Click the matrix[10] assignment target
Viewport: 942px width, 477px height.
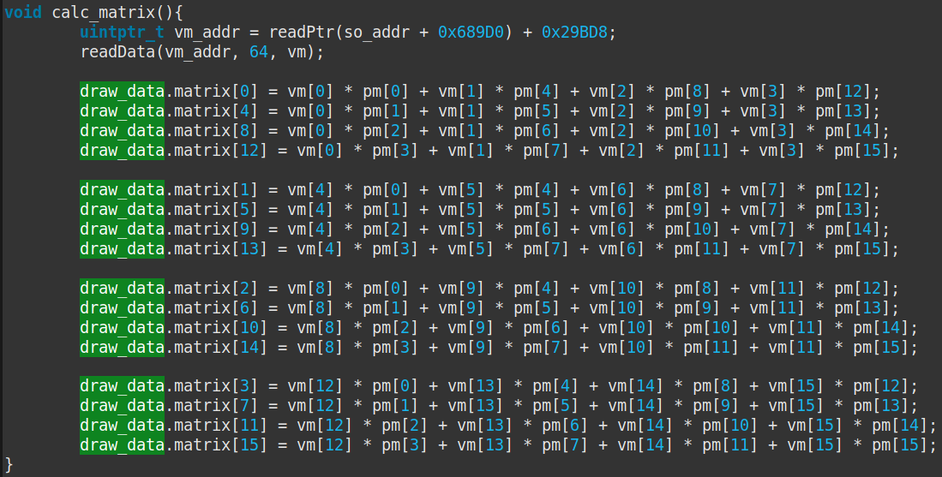tap(221, 327)
